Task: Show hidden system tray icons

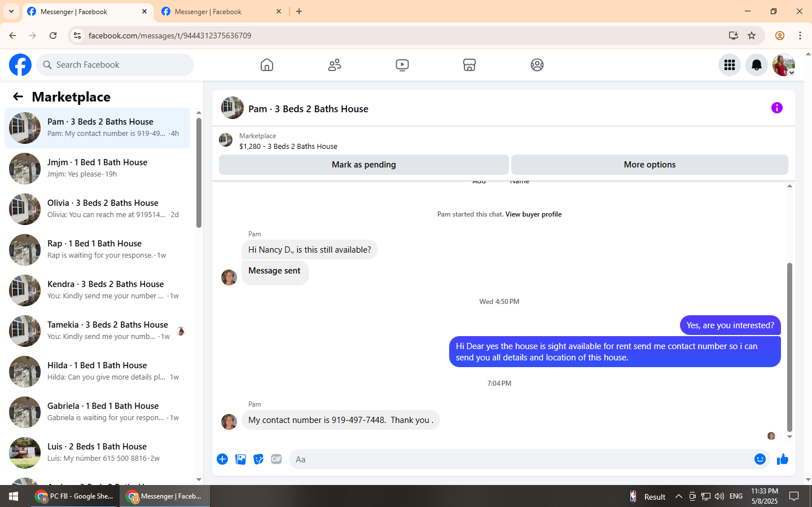Action: pyautogui.click(x=679, y=497)
